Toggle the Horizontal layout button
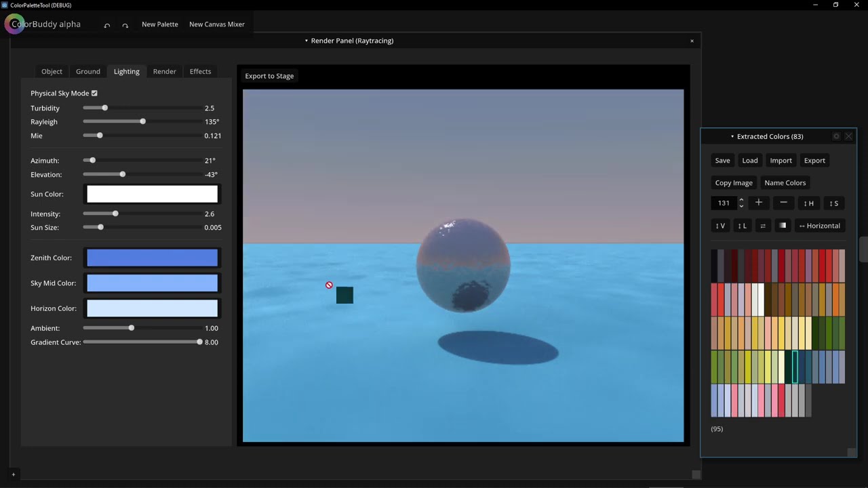Image resolution: width=868 pixels, height=488 pixels. tap(819, 226)
